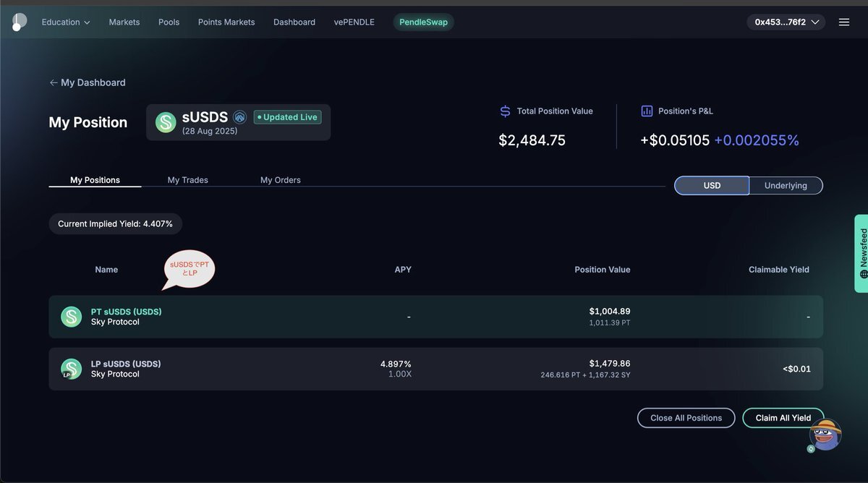
Task: Click the (28 Aug 2025) maturity date
Action: tap(210, 131)
